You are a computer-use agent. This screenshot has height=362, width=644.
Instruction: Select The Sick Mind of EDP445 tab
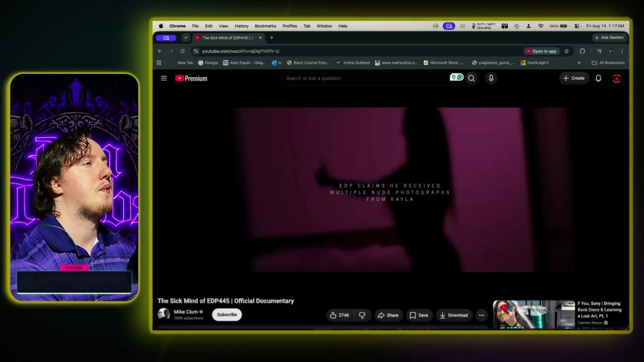click(228, 38)
